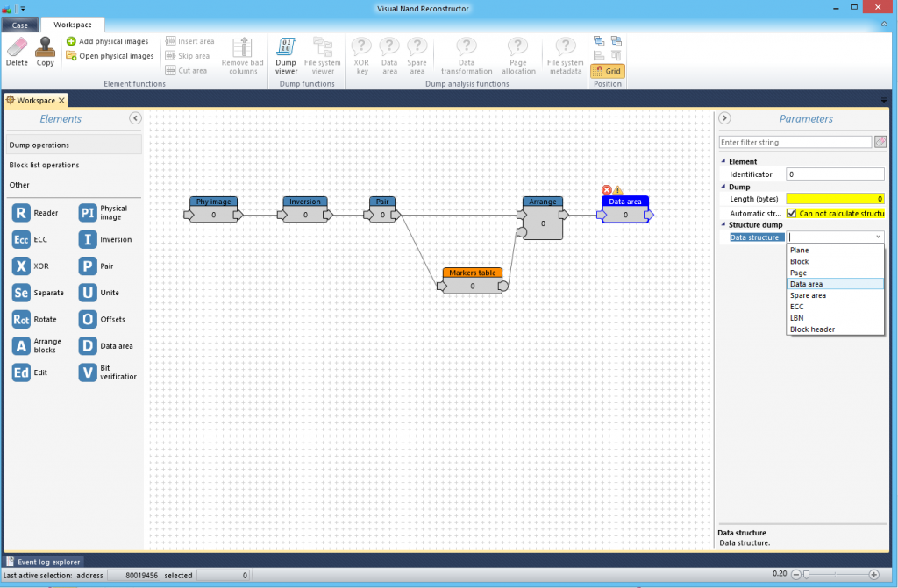898x588 pixels.
Task: Edit the Length (bytes) field
Action: [835, 199]
